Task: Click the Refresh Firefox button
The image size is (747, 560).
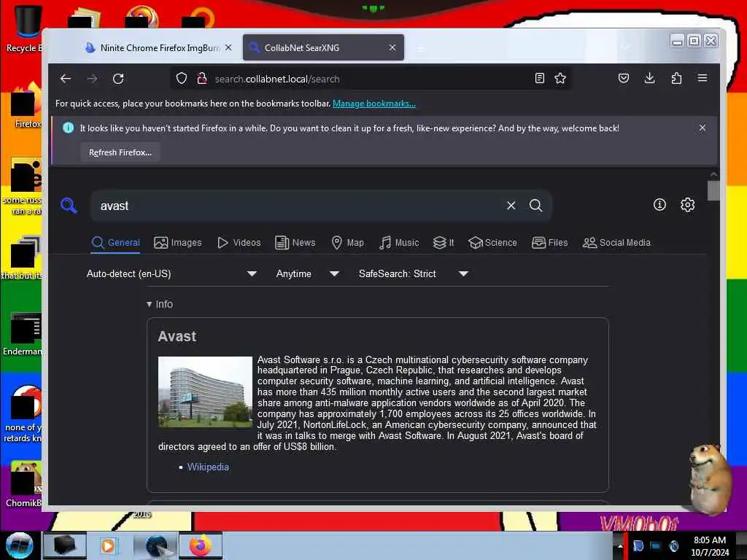Action: coord(120,152)
